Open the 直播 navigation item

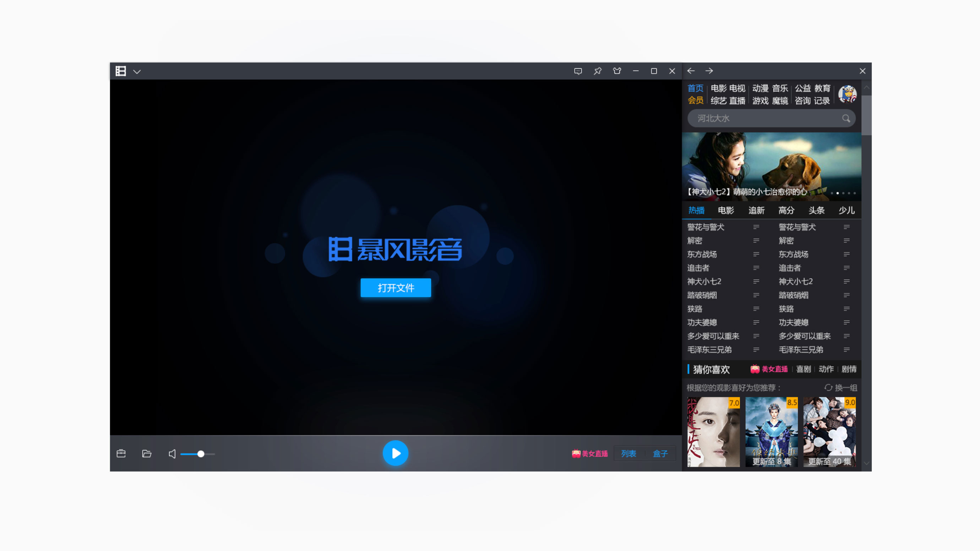click(737, 101)
